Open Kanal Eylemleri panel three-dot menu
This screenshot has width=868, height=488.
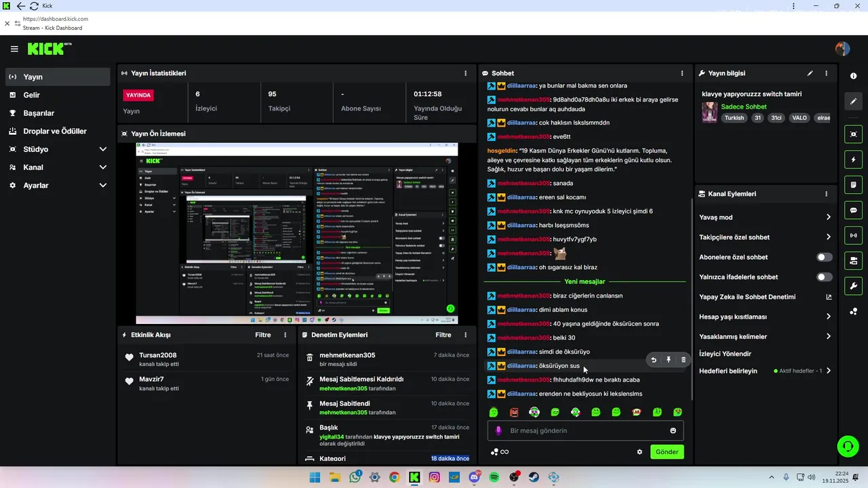coord(826,194)
